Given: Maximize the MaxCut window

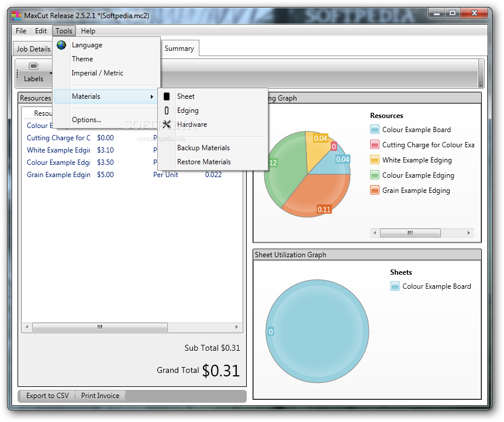Looking at the screenshot, I should (453, 13).
